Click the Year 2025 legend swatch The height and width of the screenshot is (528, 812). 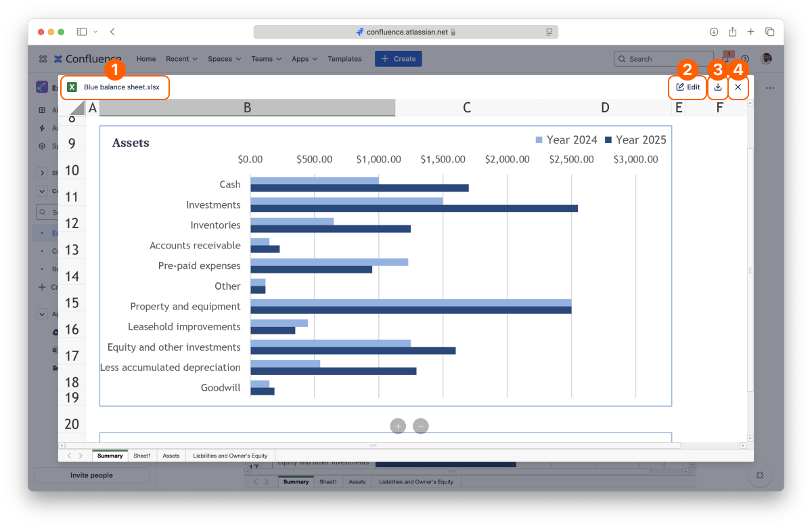(608, 140)
